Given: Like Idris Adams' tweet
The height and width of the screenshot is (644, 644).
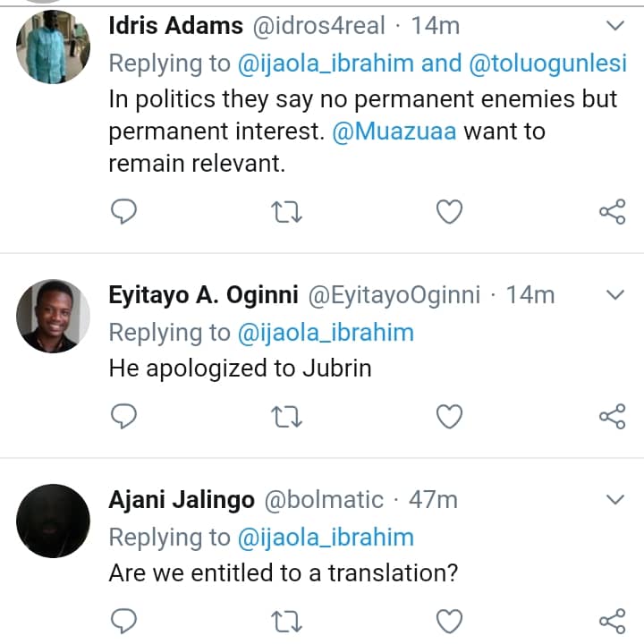Looking at the screenshot, I should tap(449, 211).
